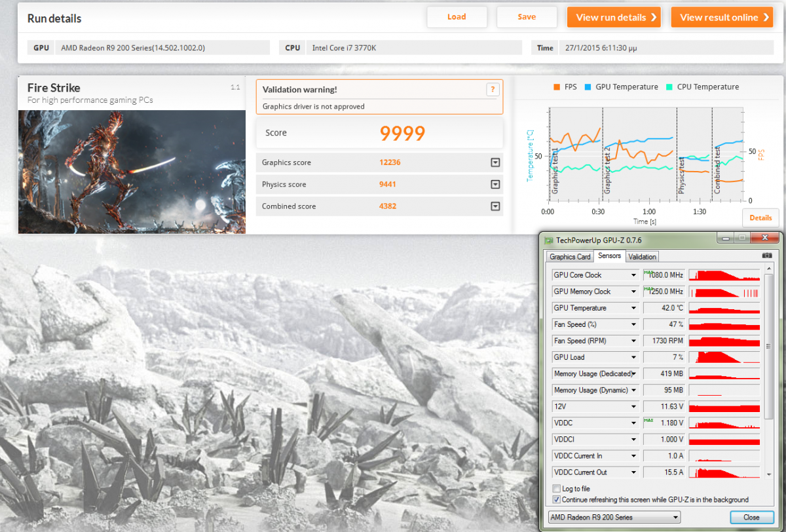This screenshot has width=786, height=532.
Task: Click the Save button
Action: [x=527, y=17]
